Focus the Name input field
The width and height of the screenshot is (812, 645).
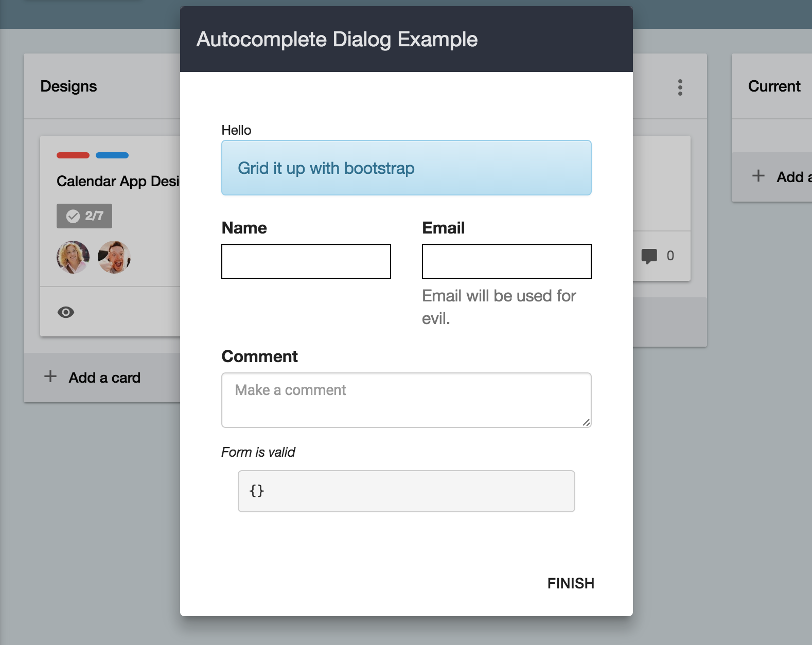point(306,261)
